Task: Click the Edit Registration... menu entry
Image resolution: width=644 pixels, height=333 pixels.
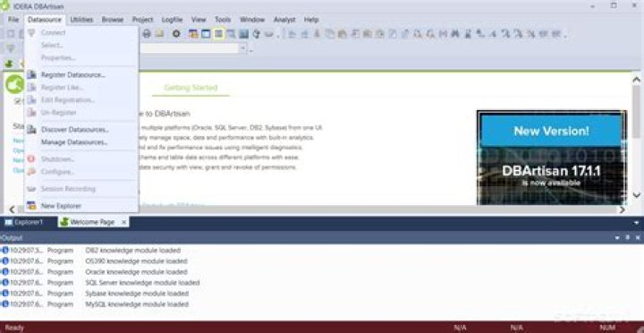Action: click(x=81, y=100)
